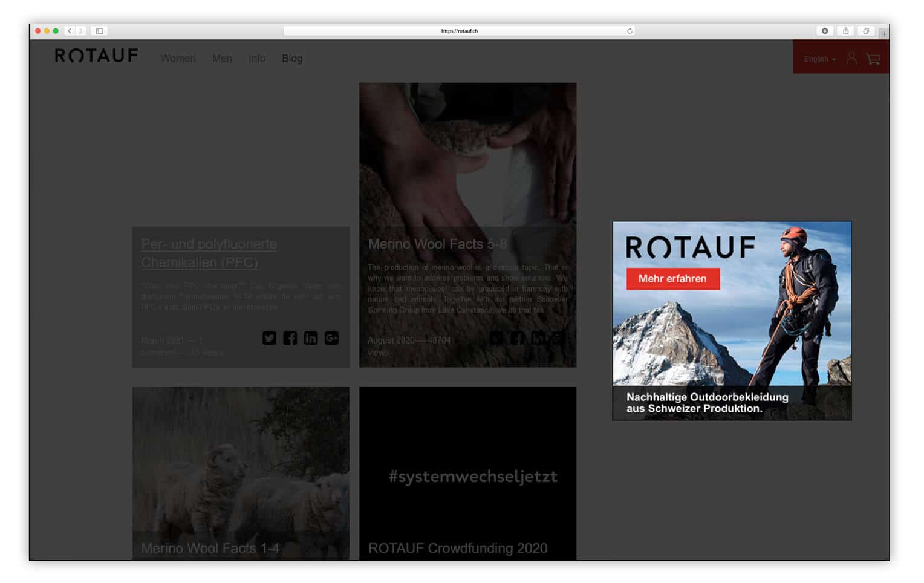Click the August 2020 date text
Screen dimensions: 924x583
(x=391, y=340)
